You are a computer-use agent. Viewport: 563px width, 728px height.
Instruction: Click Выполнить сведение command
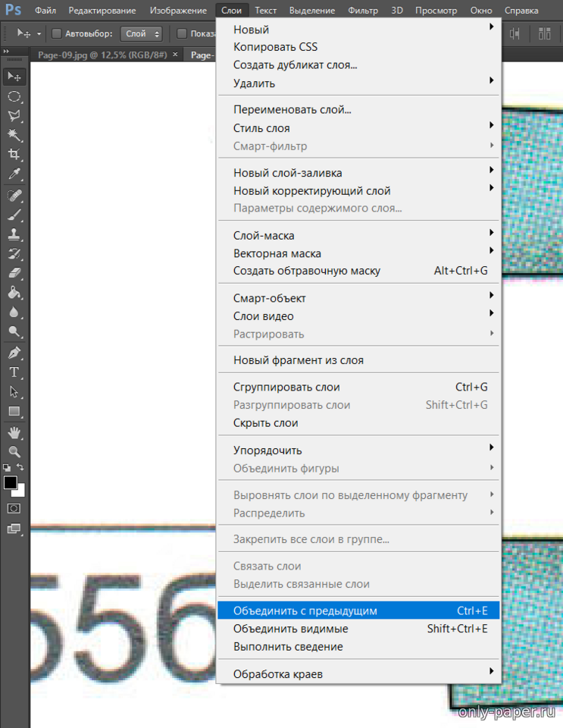click(288, 647)
